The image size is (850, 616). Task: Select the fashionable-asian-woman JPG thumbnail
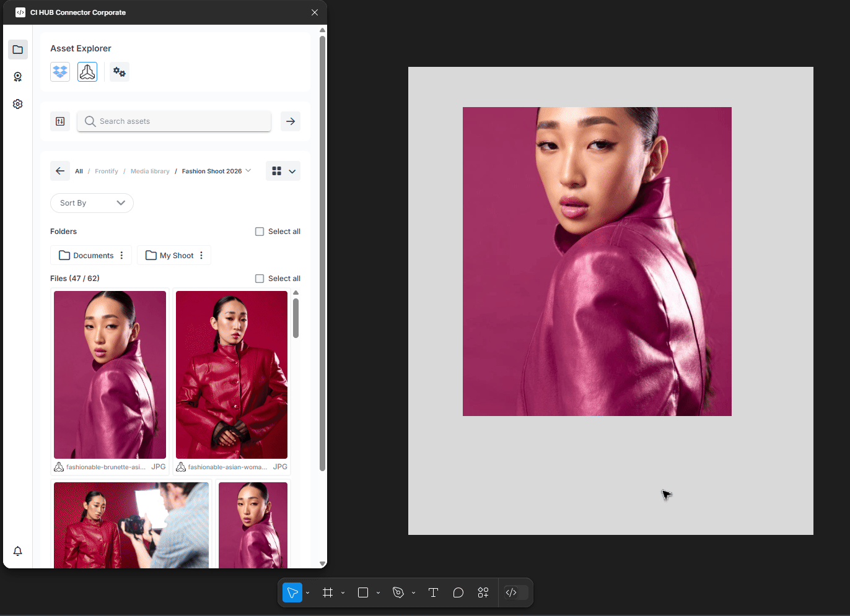(232, 375)
